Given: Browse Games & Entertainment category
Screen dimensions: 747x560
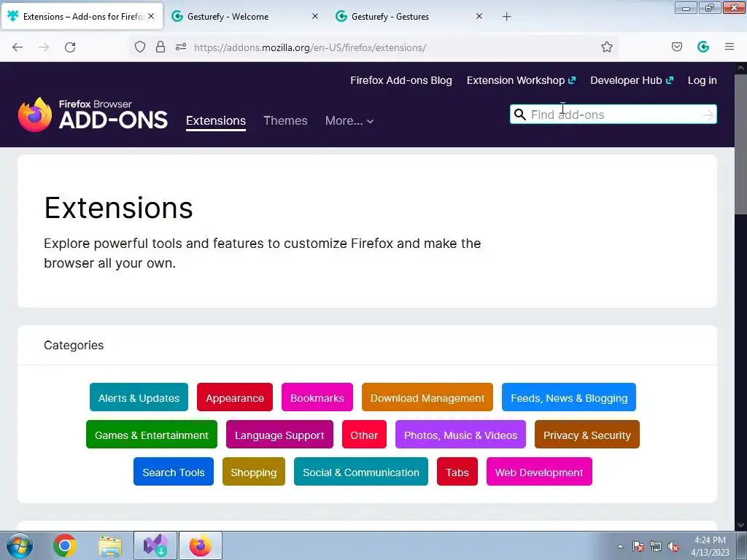Looking at the screenshot, I should coord(152,435).
